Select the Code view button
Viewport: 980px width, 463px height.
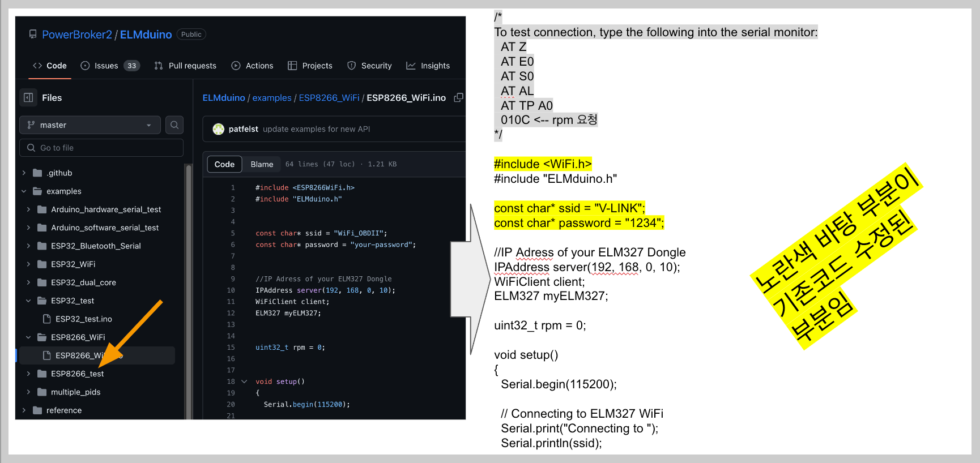tap(224, 164)
